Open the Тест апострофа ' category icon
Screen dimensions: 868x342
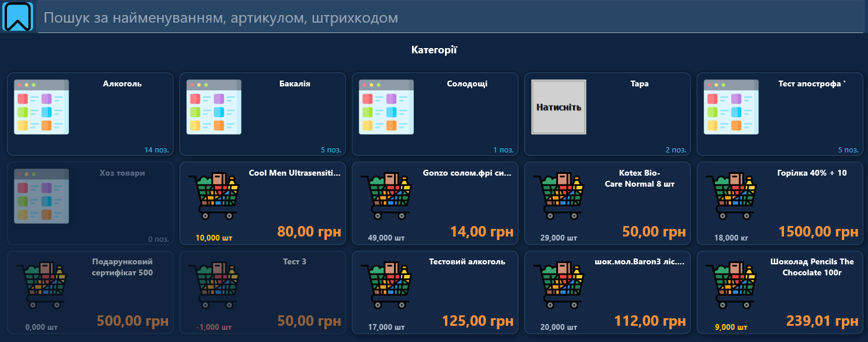[x=731, y=107]
